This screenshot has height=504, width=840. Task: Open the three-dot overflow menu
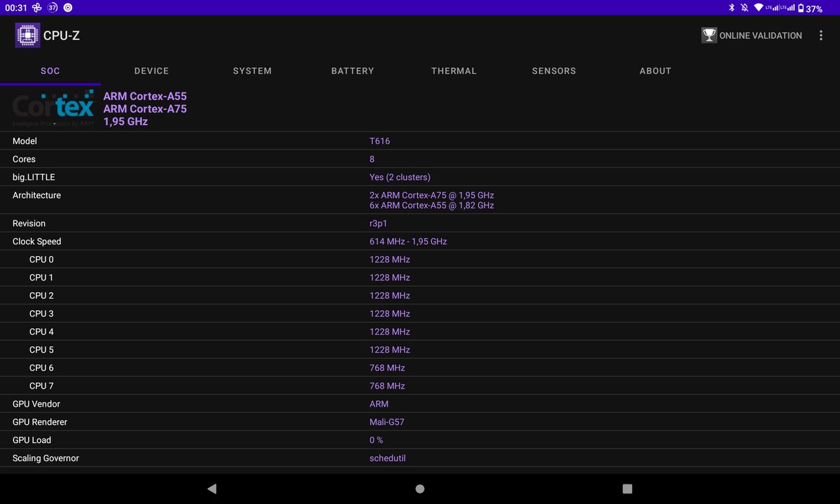tap(821, 35)
